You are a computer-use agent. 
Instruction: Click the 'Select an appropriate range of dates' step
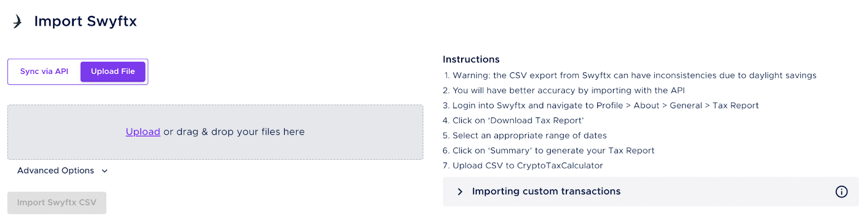pos(525,135)
